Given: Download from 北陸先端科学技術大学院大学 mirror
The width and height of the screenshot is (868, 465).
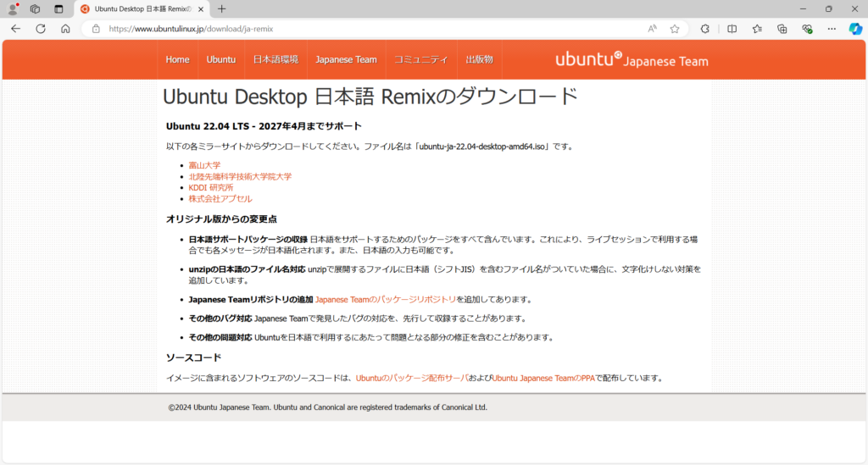Looking at the screenshot, I should pos(240,176).
